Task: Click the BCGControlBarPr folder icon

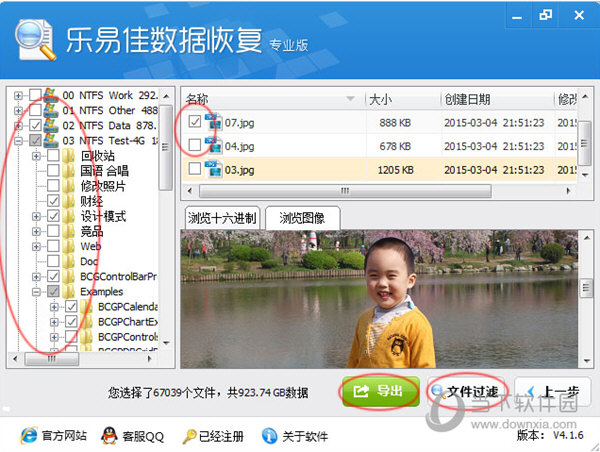Action: [69, 276]
